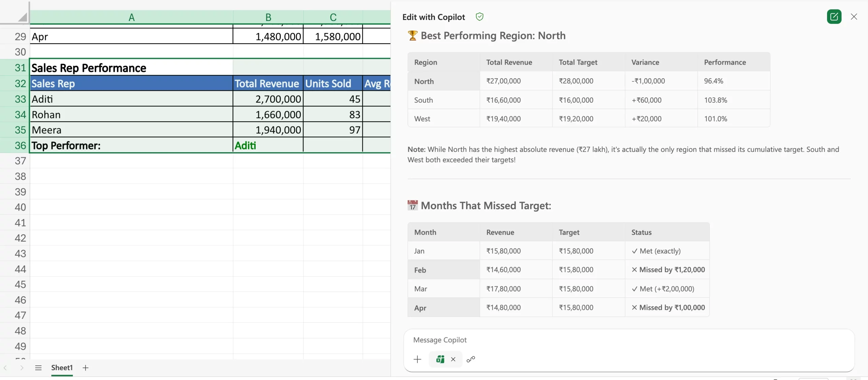Click the link references icon in the message box
868x380 pixels.
tap(471, 359)
